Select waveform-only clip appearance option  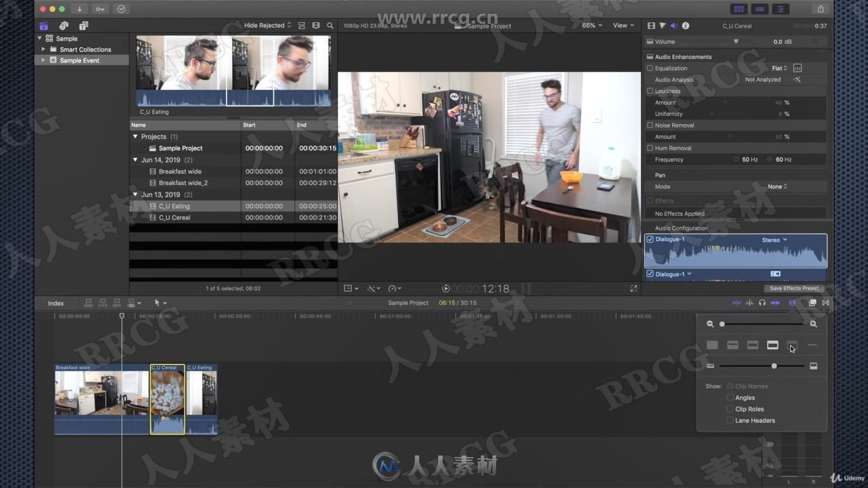point(712,345)
